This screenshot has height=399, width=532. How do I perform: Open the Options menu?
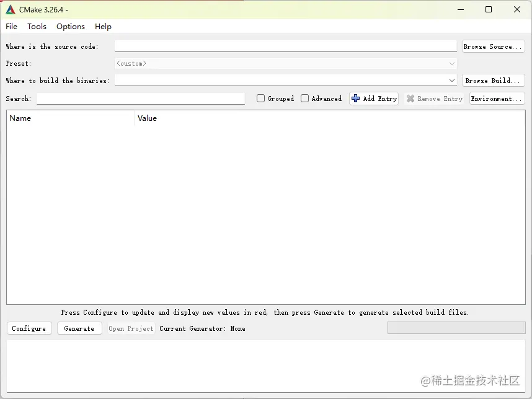click(x=71, y=27)
